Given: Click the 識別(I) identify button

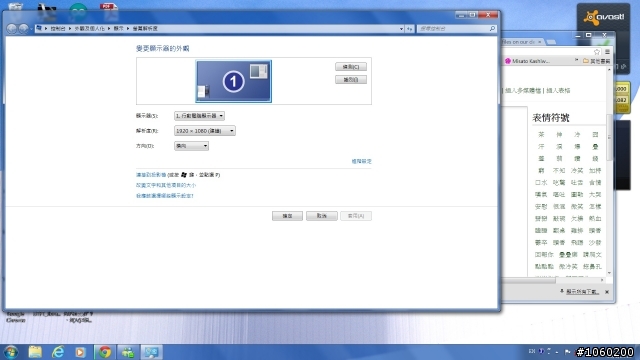Looking at the screenshot, I should click(351, 80).
